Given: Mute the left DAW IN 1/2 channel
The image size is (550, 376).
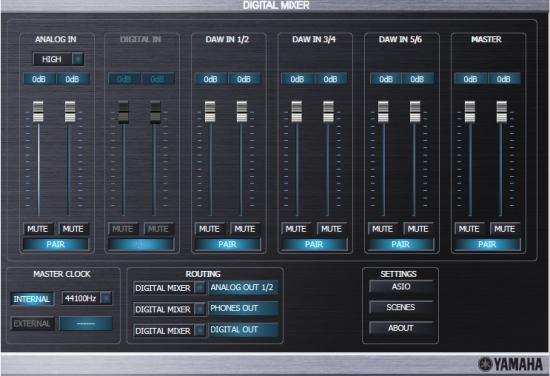Looking at the screenshot, I should [209, 229].
